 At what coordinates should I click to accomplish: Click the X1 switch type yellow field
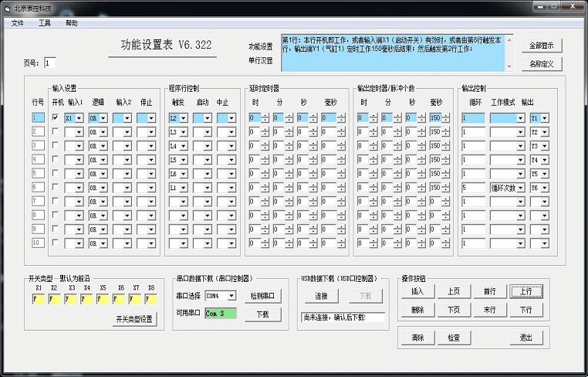39,299
